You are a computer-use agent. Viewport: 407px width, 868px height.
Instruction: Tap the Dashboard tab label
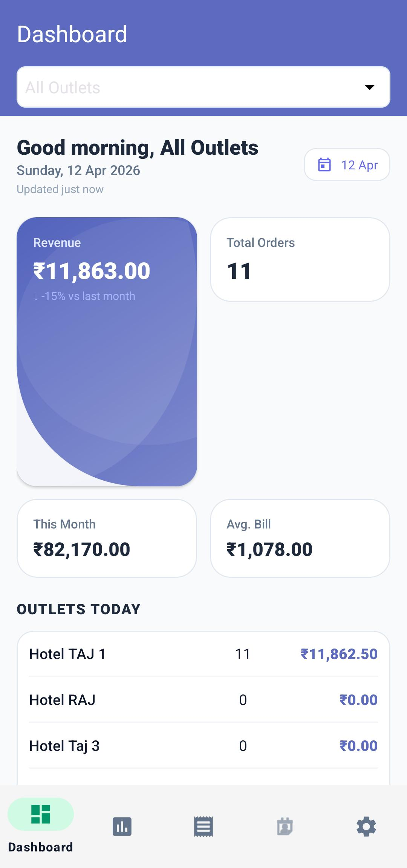(41, 847)
